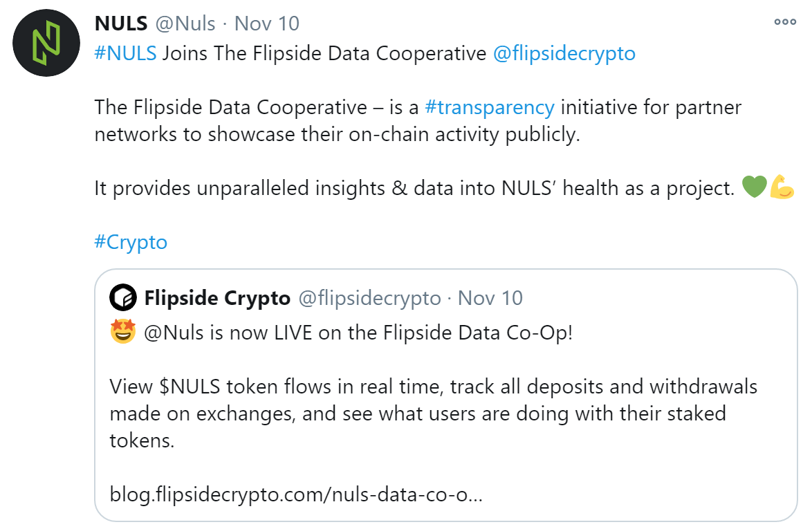The image size is (812, 529).
Task: Click the NULS display name
Action: (x=121, y=24)
